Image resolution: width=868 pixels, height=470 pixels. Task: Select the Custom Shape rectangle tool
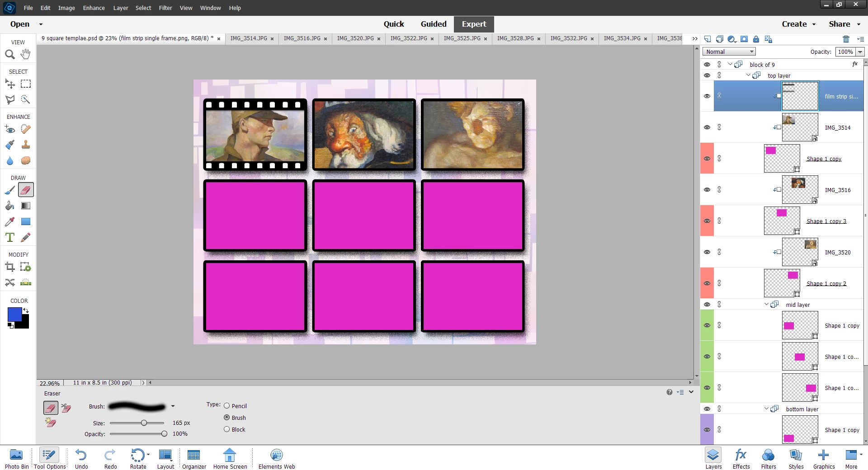coord(26,221)
